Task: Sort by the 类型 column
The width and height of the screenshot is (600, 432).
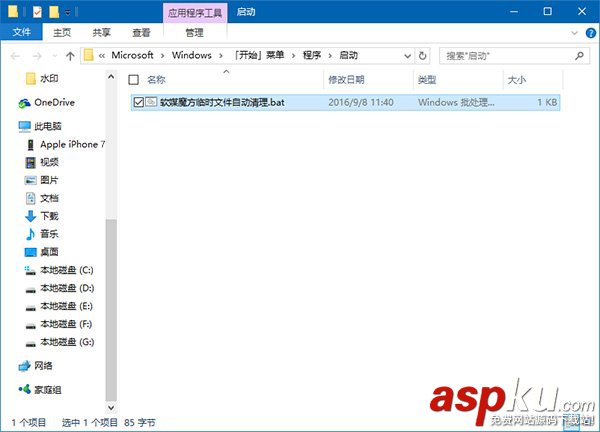Action: pyautogui.click(x=427, y=80)
